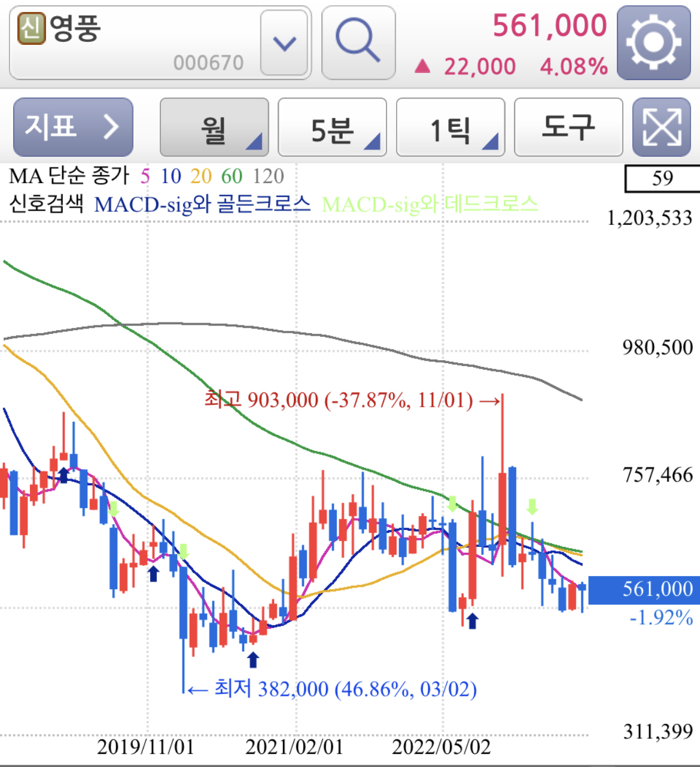Tap the stock code 000670
This screenshot has height=767, width=700.
click(208, 63)
